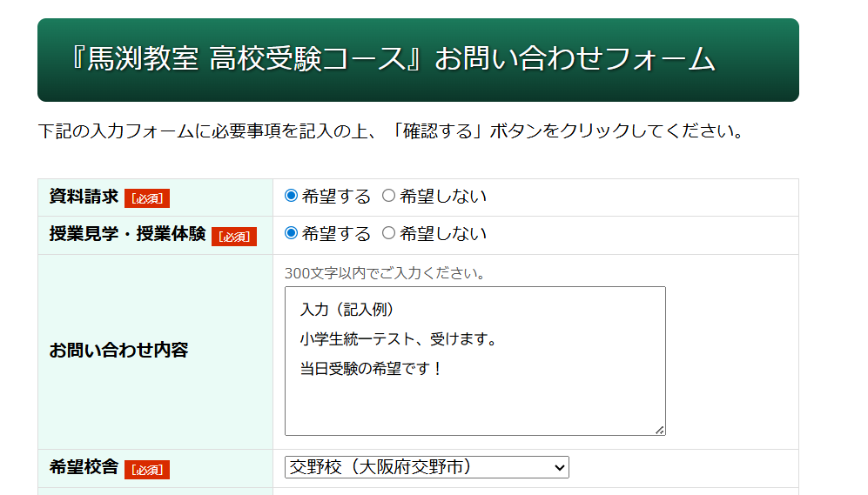Image resolution: width=868 pixels, height=495 pixels.
Task: Click the 資料請求 field label
Action: click(x=84, y=197)
